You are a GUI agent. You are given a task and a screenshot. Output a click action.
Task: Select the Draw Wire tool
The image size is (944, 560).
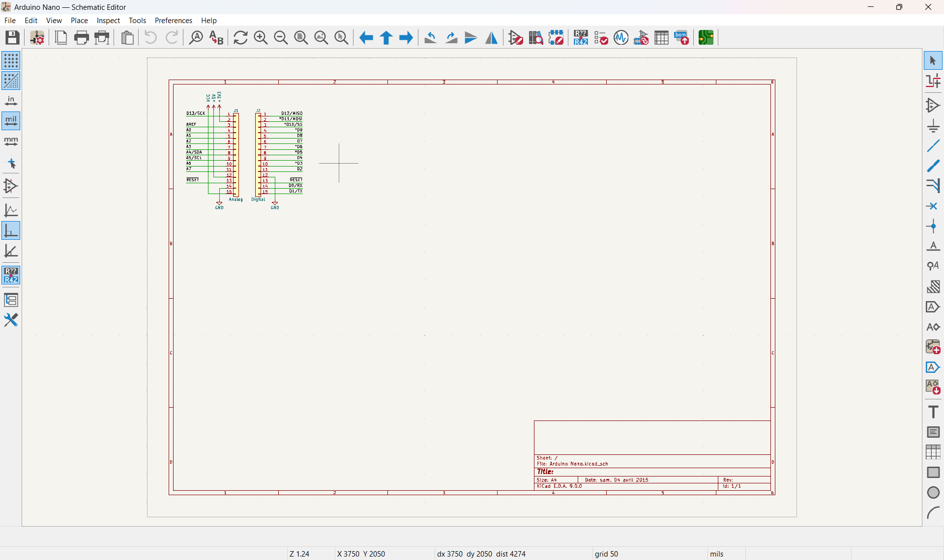(x=933, y=146)
